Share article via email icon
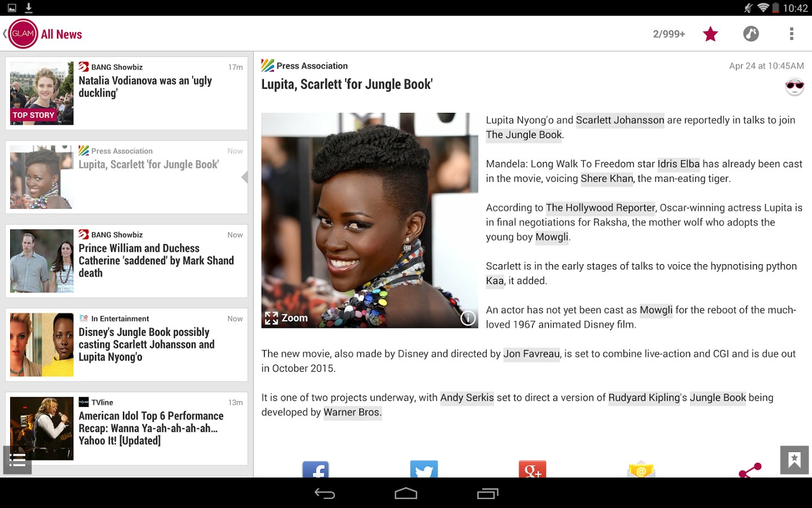Viewport: 812px width, 508px height. (641, 470)
